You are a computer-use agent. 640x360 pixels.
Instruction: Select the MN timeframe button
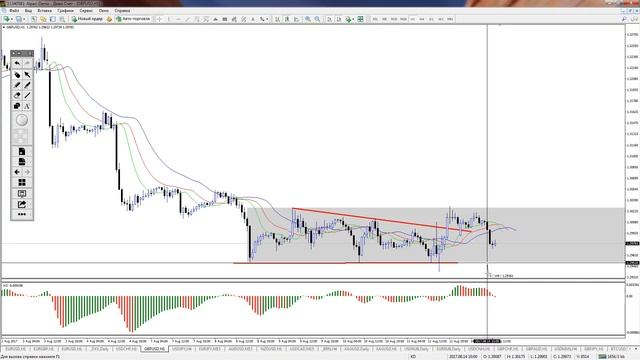pyautogui.click(x=450, y=19)
